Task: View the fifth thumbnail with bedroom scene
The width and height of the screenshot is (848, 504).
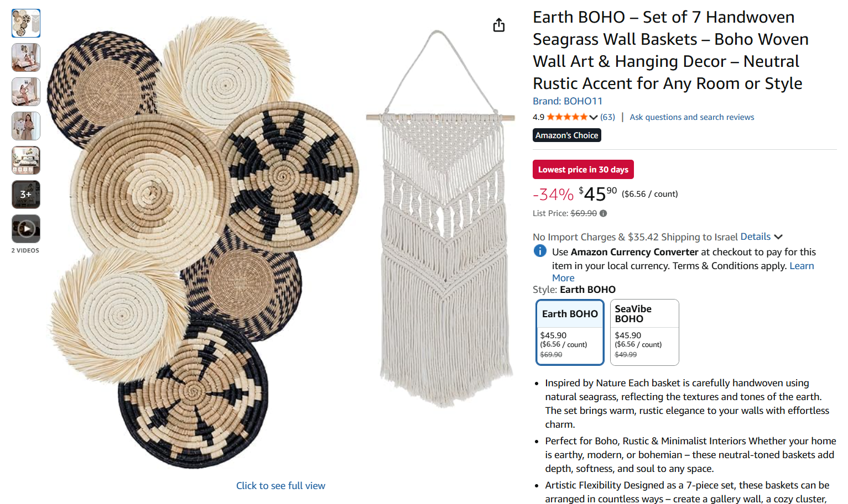Action: coord(26,160)
